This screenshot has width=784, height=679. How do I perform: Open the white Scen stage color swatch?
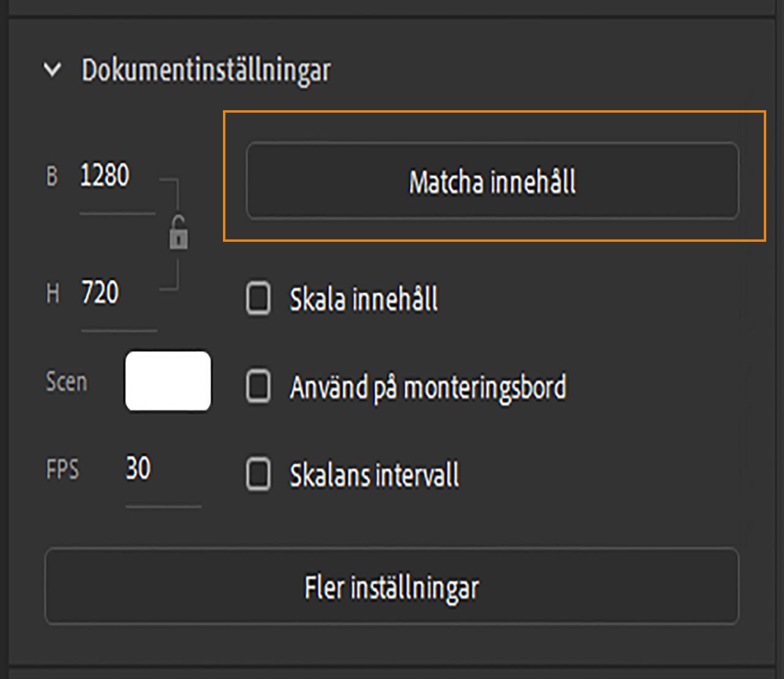click(168, 381)
